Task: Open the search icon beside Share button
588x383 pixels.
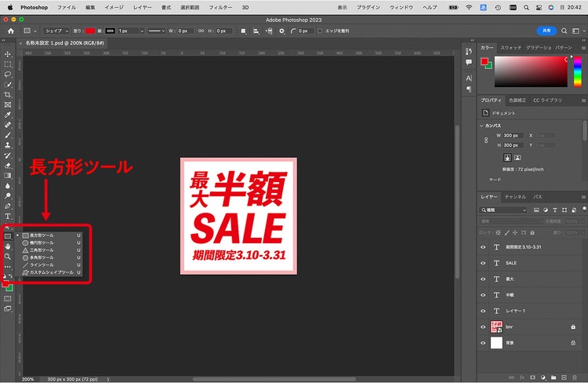Action: tap(564, 31)
